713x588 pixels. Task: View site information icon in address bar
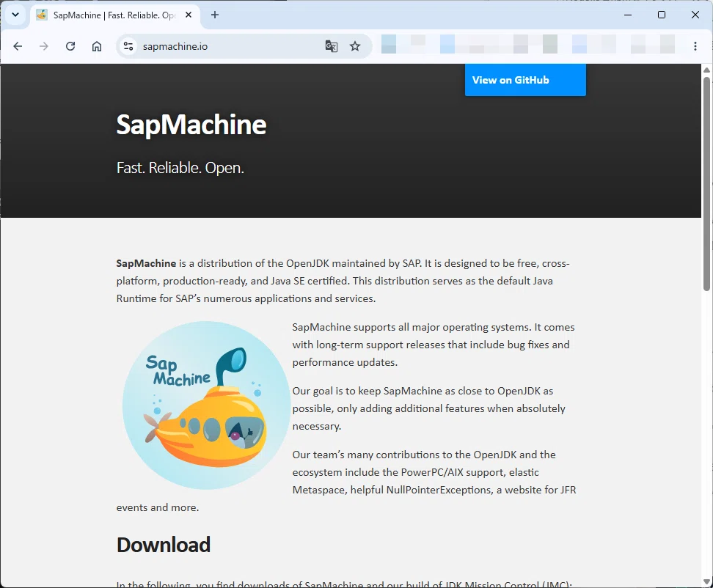tap(128, 46)
